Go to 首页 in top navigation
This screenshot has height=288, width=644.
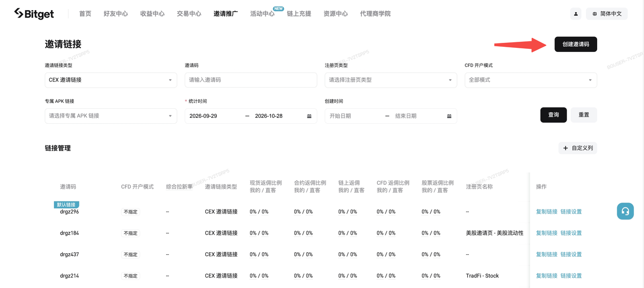85,14
